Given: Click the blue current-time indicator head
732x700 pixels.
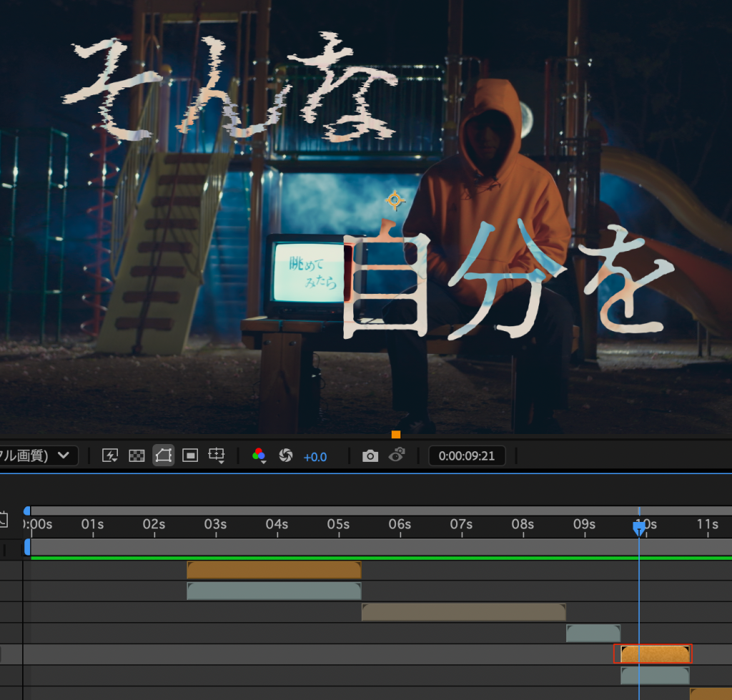Looking at the screenshot, I should tap(639, 528).
